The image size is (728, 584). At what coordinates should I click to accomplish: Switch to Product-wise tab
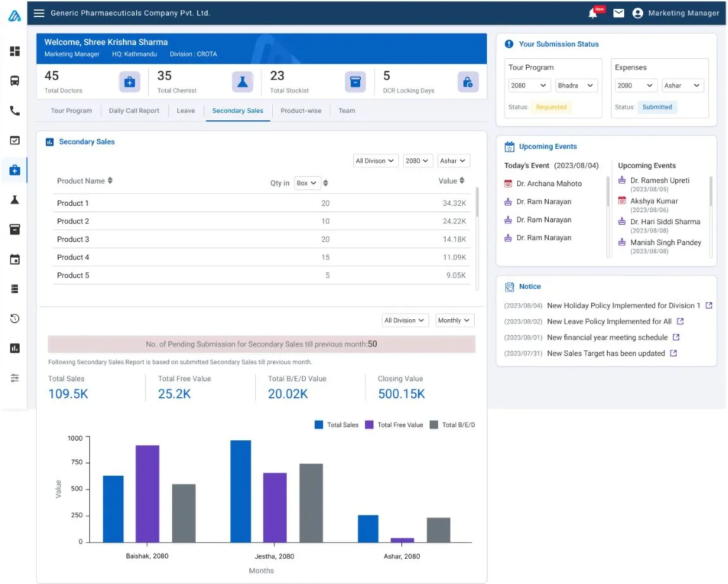point(301,111)
